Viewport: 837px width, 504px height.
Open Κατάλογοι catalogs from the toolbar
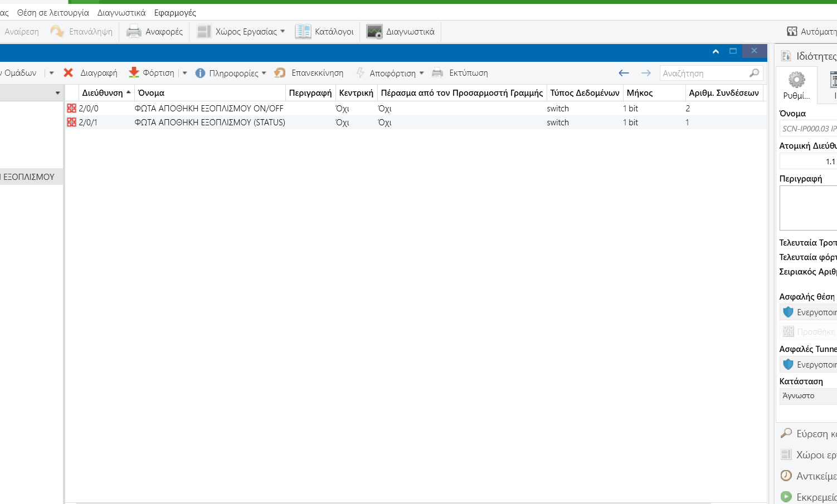(x=324, y=32)
